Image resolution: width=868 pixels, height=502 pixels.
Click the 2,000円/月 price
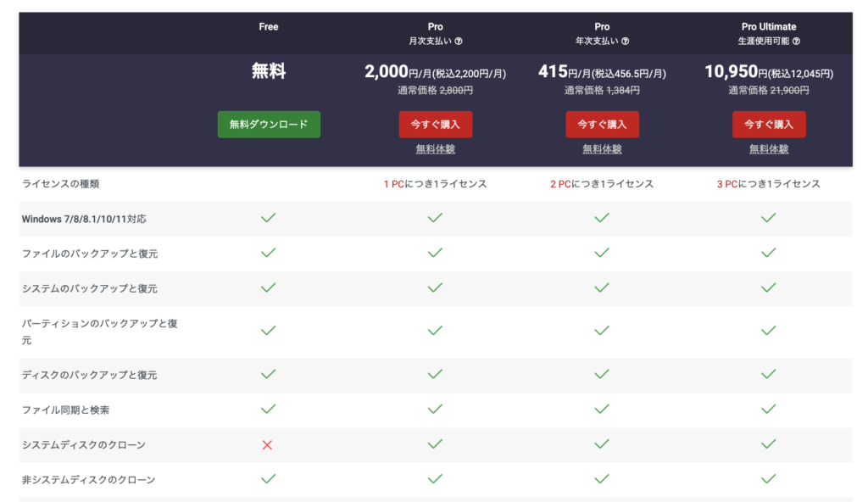point(435,72)
